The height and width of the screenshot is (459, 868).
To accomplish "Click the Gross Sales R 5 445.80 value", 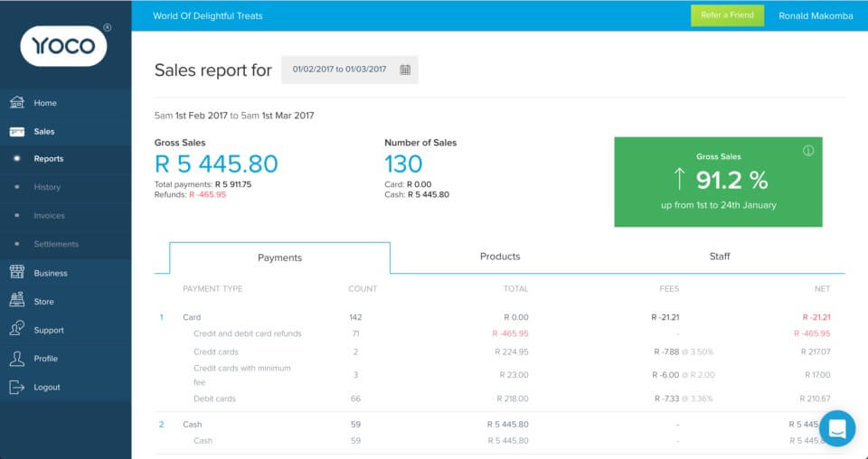I will click(x=216, y=164).
